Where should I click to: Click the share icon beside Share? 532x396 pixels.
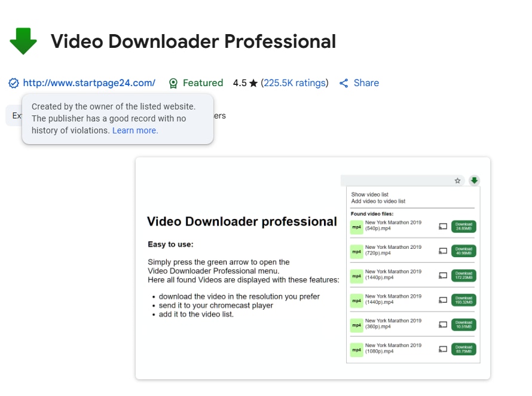[x=344, y=83]
